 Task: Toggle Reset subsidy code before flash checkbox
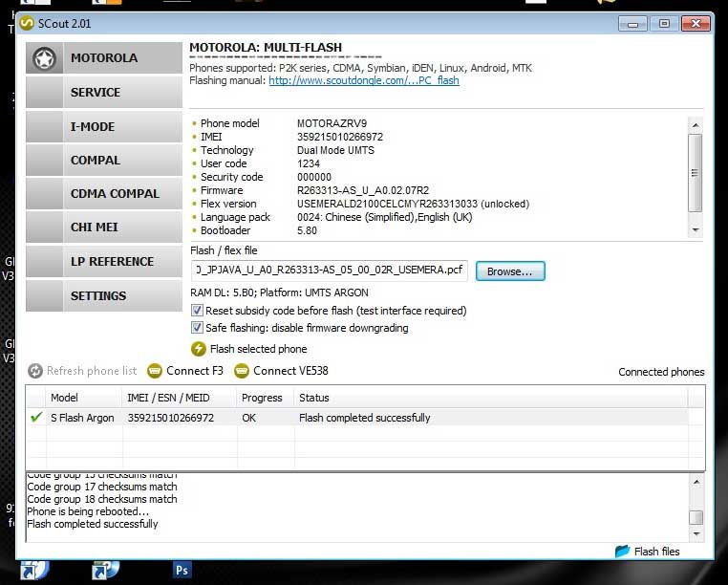pos(197,311)
